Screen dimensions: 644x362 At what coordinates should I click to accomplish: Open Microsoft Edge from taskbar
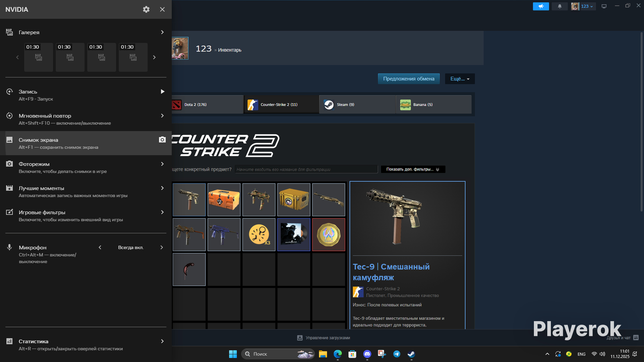click(338, 354)
